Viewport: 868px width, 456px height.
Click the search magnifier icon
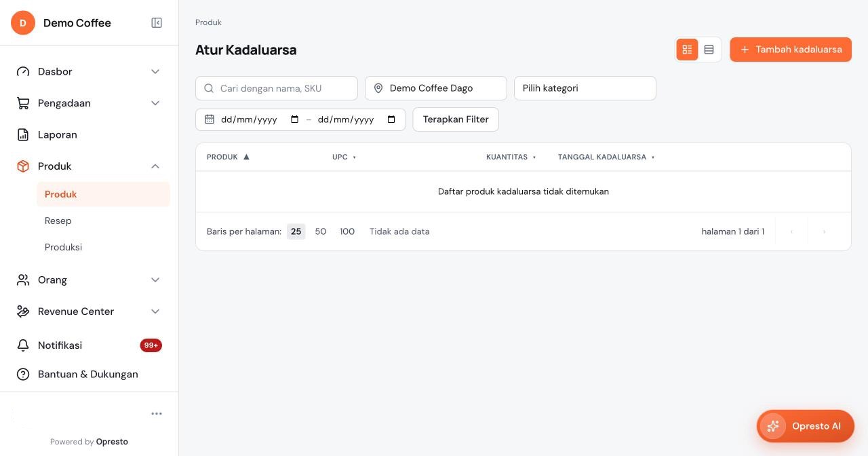tap(210, 88)
